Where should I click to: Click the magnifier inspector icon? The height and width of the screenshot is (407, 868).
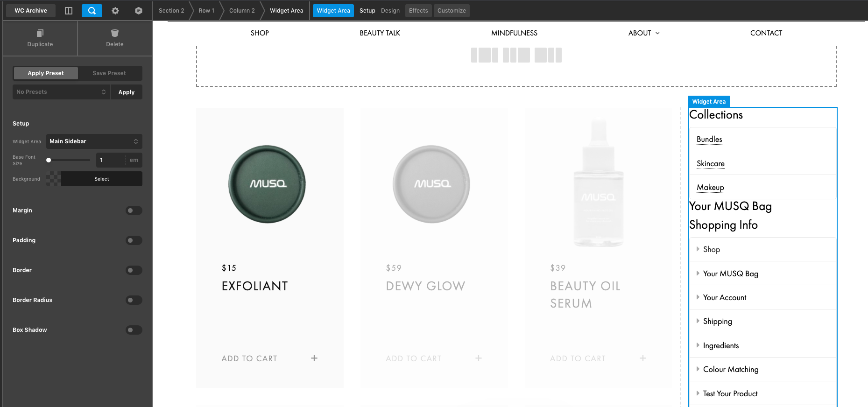coord(92,11)
